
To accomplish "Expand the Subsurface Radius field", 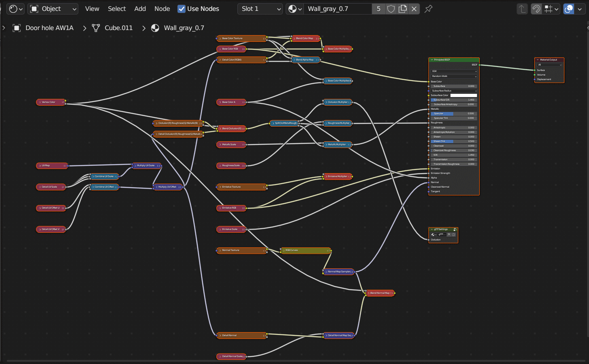I will pos(454,91).
